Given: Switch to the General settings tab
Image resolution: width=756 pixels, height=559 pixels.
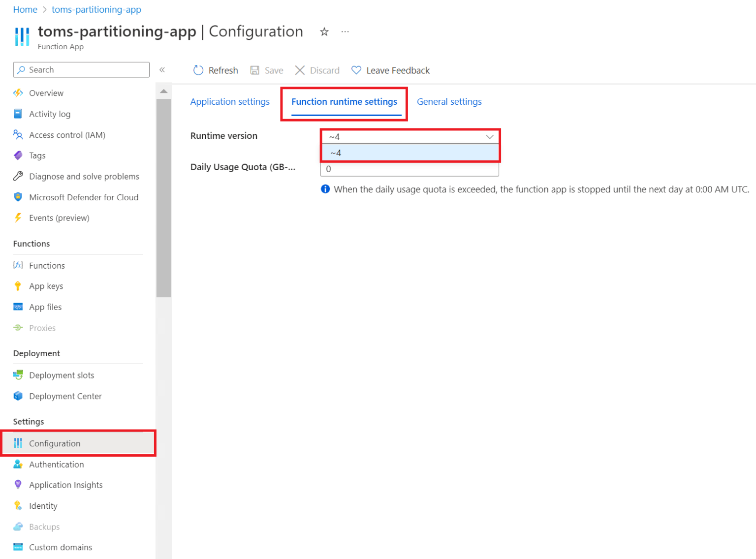Looking at the screenshot, I should pos(449,101).
